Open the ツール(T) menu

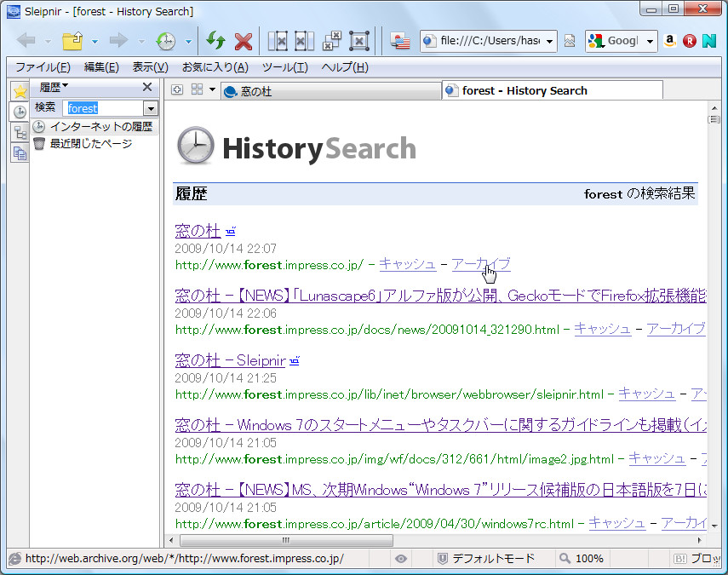(x=284, y=67)
